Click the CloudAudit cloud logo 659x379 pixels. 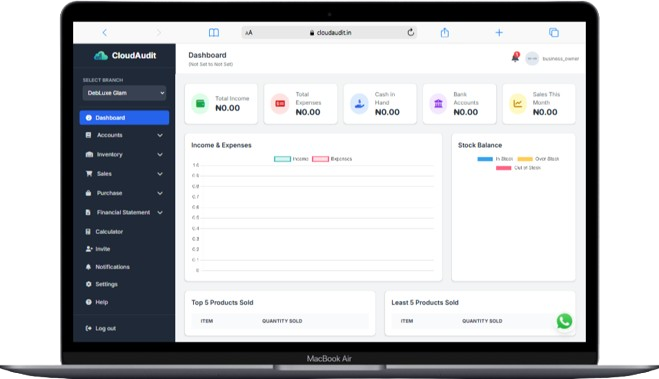[x=101, y=55]
